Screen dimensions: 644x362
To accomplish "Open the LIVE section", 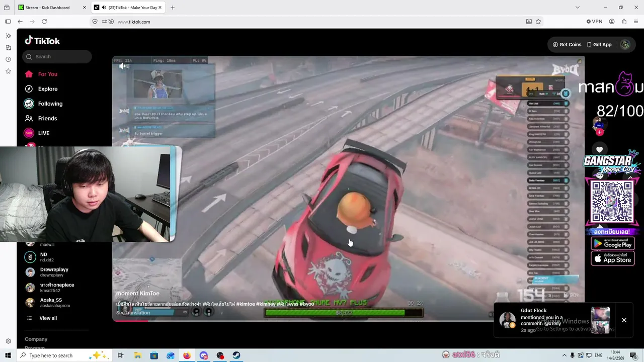I will point(44,133).
